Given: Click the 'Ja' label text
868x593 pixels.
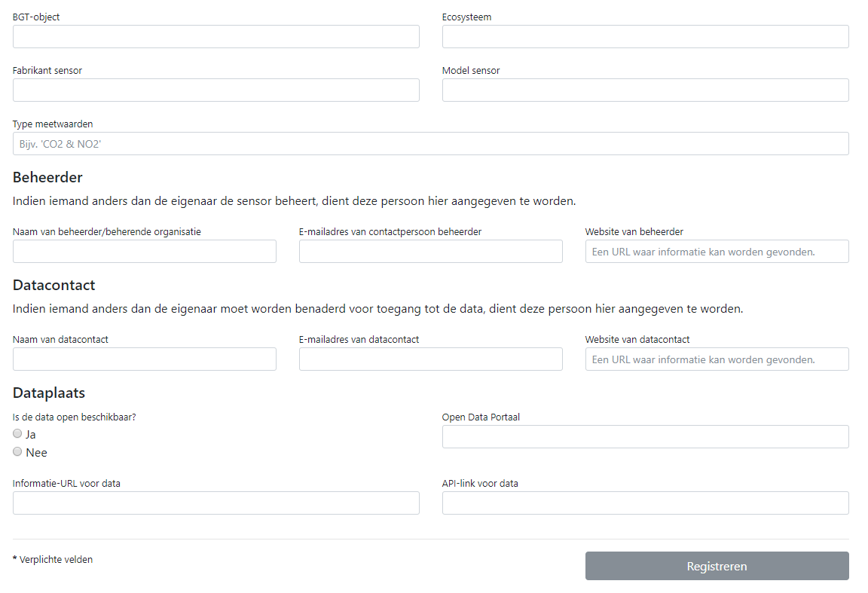Looking at the screenshot, I should [31, 435].
